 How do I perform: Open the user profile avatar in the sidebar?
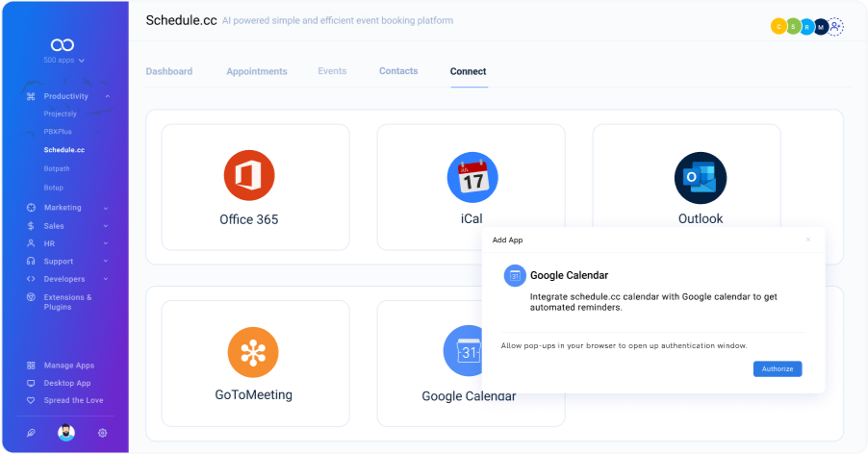click(x=65, y=433)
